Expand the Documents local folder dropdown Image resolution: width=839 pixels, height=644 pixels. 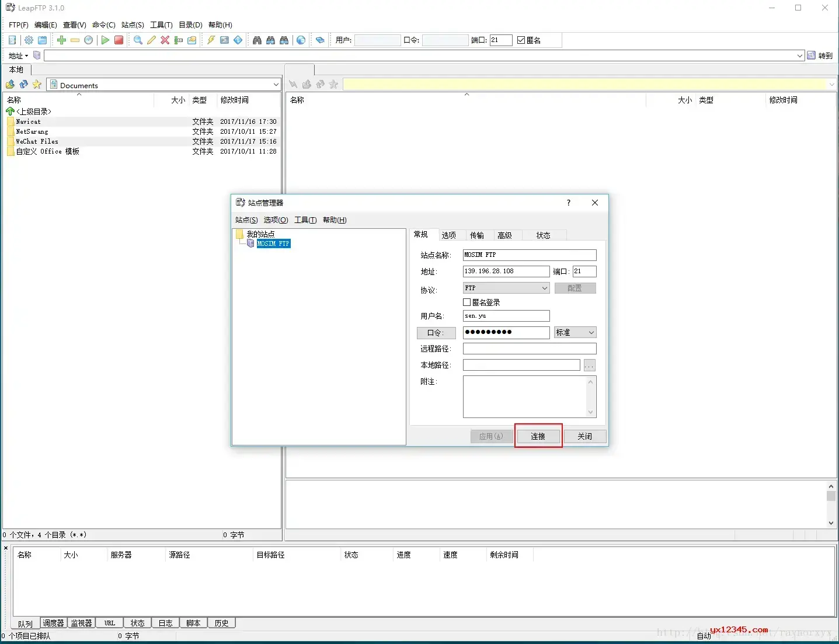click(276, 85)
